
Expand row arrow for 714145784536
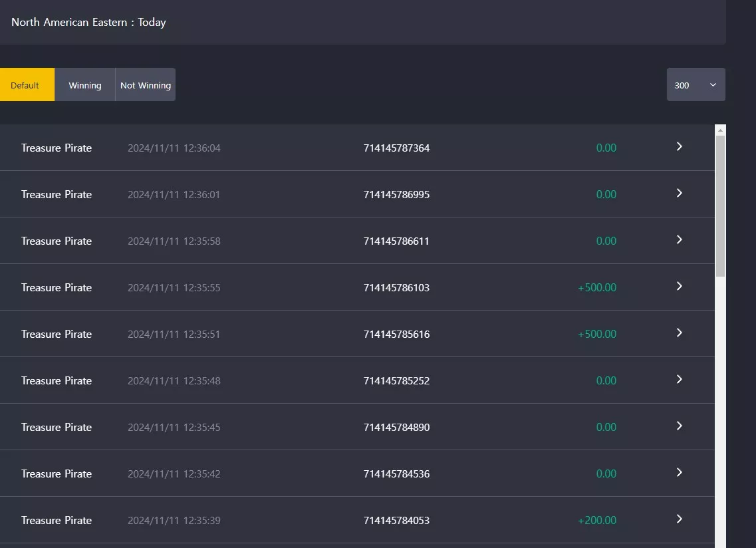[x=680, y=473]
